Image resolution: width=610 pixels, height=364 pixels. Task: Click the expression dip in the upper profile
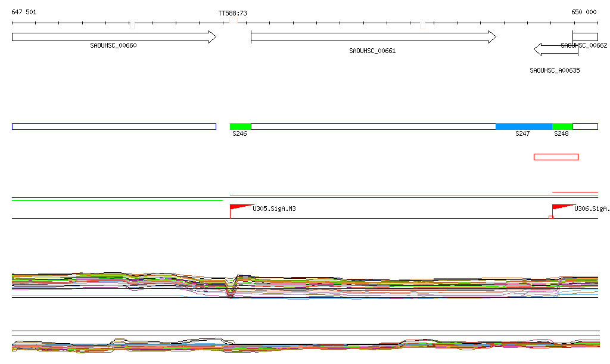[231, 291]
